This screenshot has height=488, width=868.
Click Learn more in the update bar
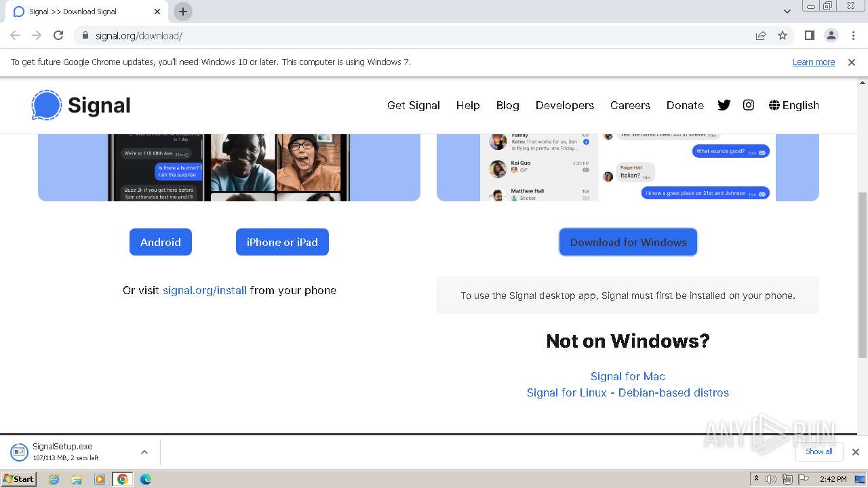click(x=814, y=62)
